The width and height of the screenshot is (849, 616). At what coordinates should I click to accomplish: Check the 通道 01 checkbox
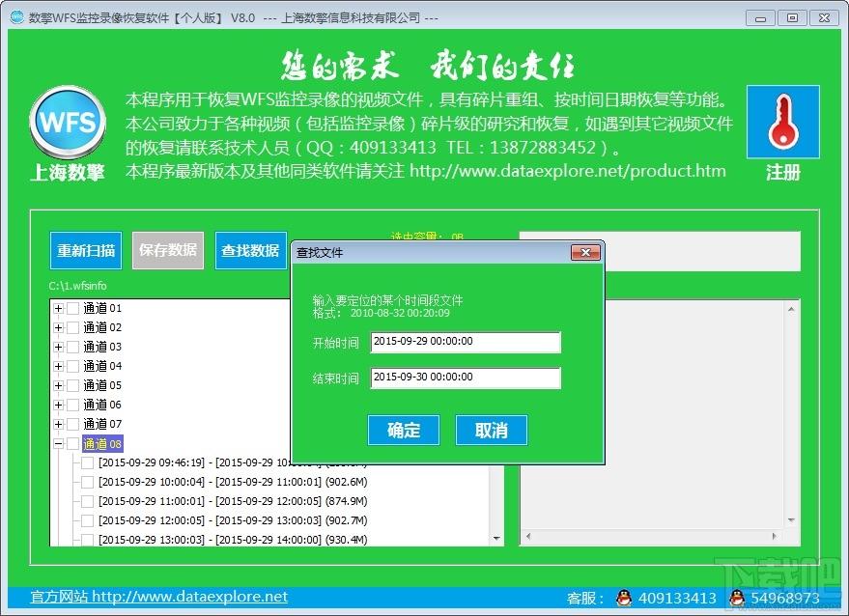73,309
